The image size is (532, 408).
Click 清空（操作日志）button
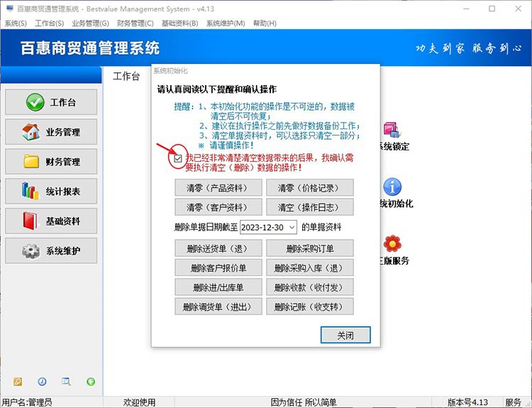[310, 207]
